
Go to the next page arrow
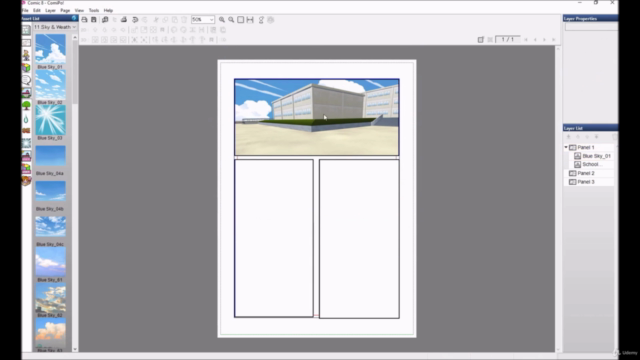click(x=544, y=40)
